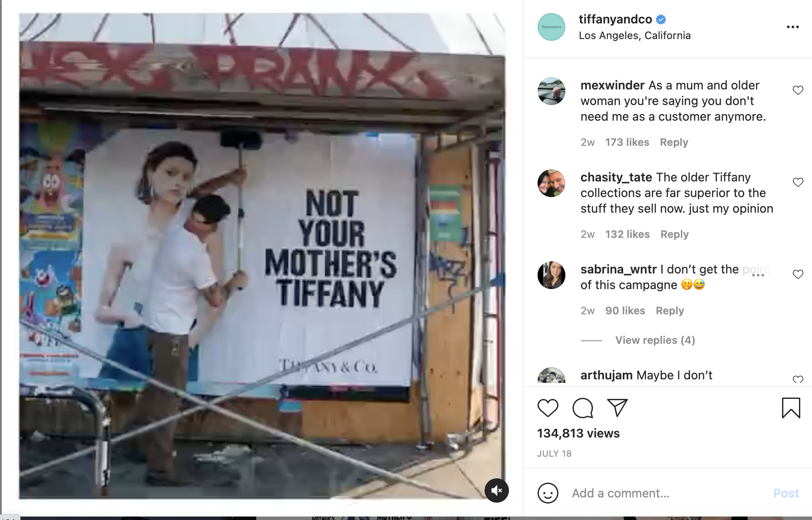The image size is (812, 520).
Task: Unmute the video with the speaker icon
Action: pyautogui.click(x=496, y=490)
